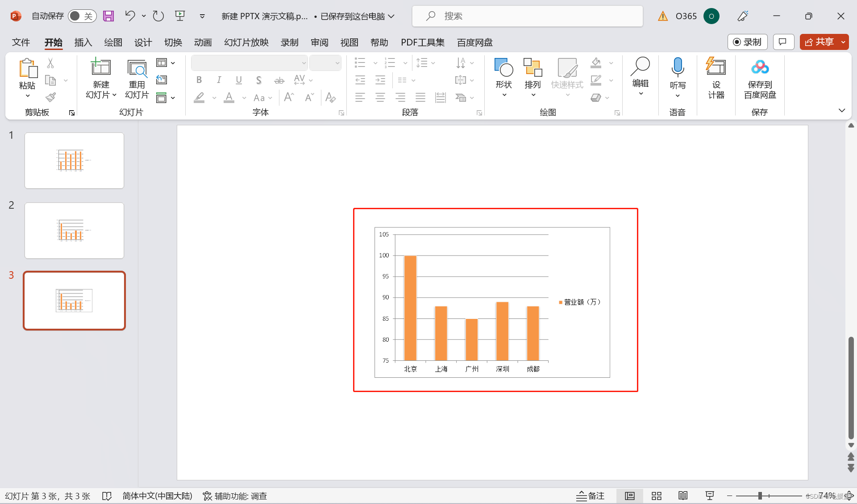Click the Shapes gallery icon

(x=503, y=67)
